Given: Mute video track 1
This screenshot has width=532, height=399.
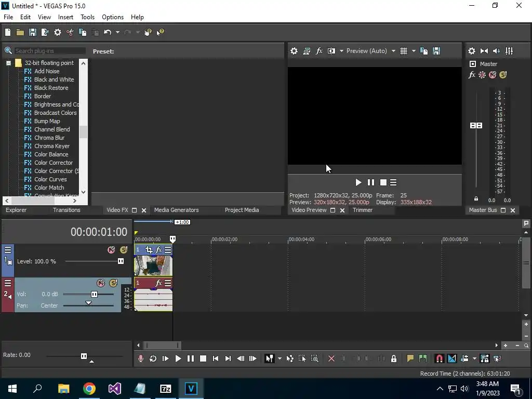Looking at the screenshot, I should pos(111,250).
